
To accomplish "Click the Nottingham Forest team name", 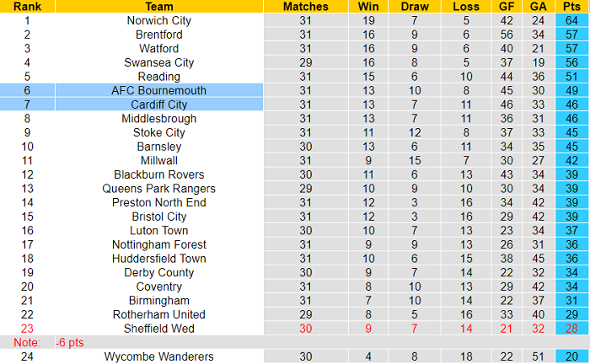I will coord(158,244).
